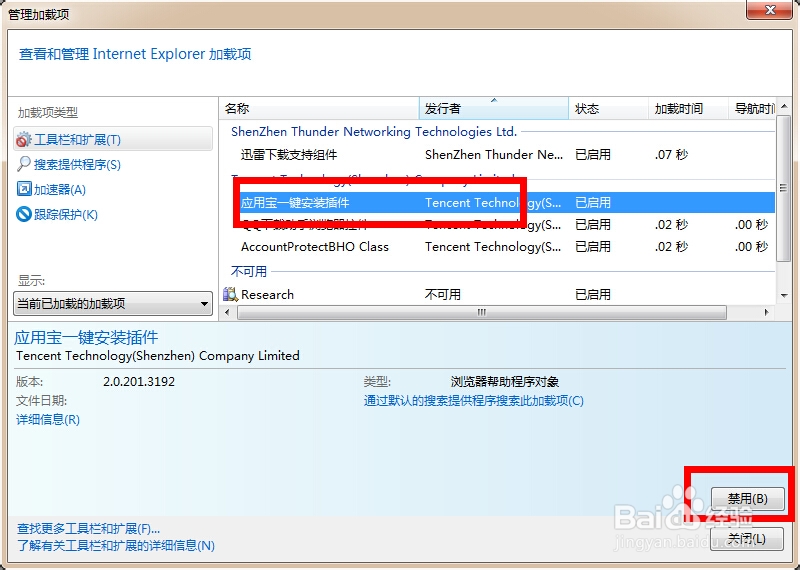Click Tencent Technology(Shenzhen) Company Limited details text
The height and width of the screenshot is (570, 800).
coord(158,356)
